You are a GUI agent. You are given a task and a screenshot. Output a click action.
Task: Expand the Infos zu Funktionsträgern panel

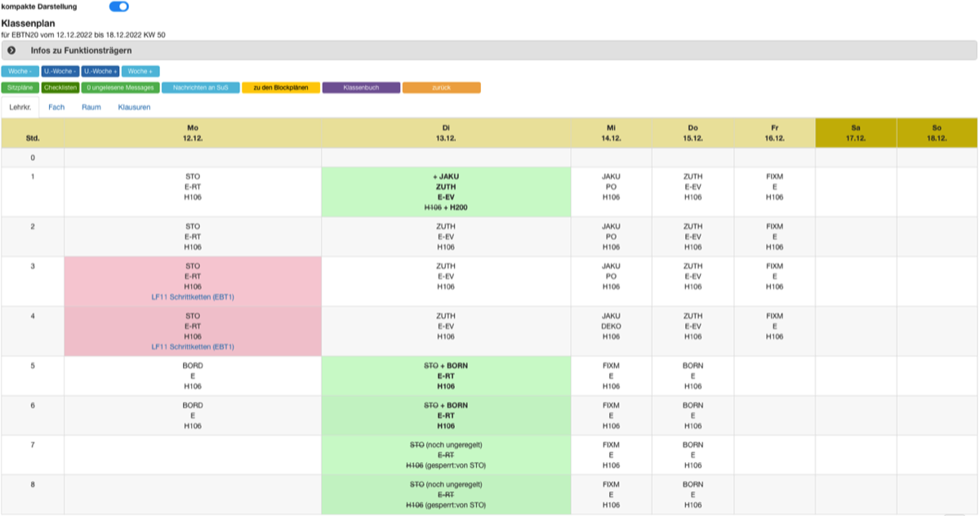click(x=489, y=51)
